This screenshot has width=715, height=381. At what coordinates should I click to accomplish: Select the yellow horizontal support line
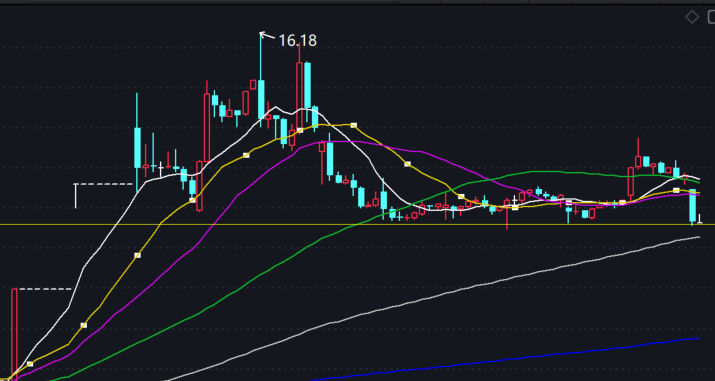[x=358, y=225]
